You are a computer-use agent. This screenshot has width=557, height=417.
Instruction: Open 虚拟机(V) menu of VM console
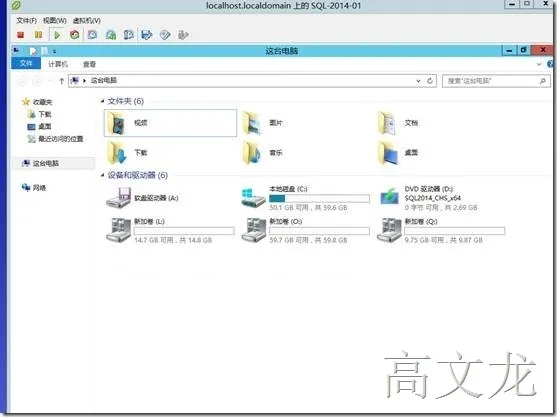[86, 21]
